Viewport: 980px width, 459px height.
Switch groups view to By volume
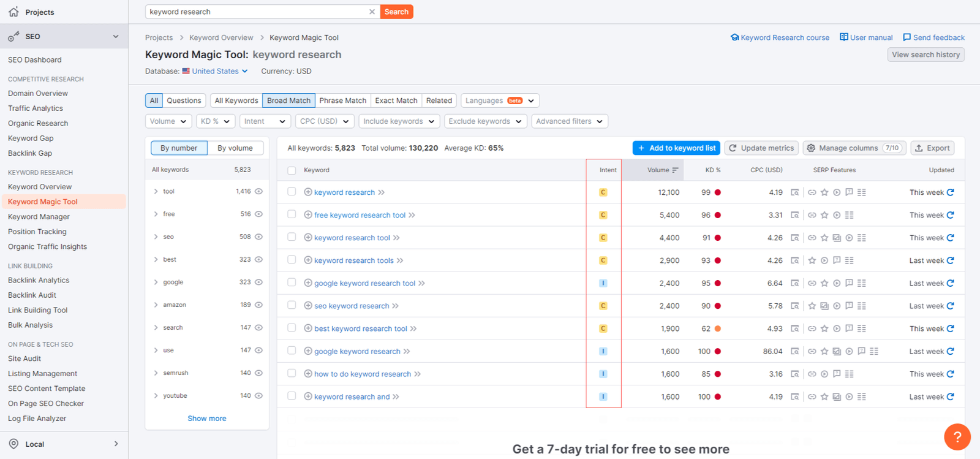[x=235, y=148]
